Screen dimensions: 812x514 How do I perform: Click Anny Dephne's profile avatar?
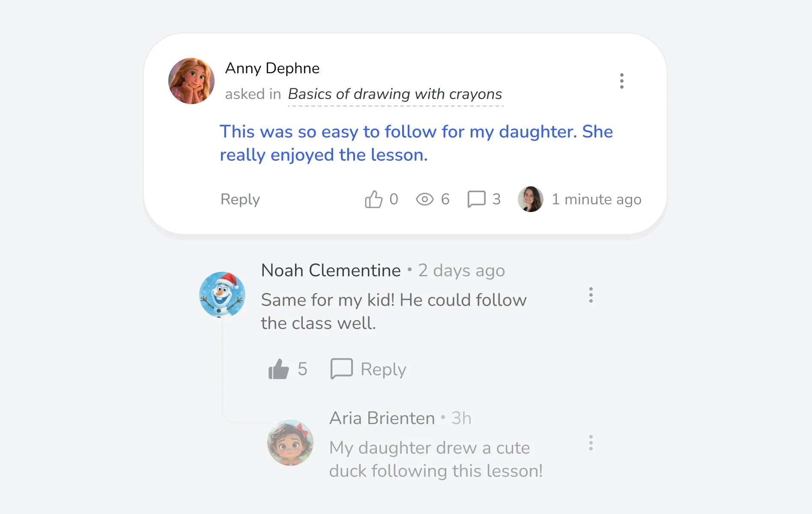tap(191, 81)
